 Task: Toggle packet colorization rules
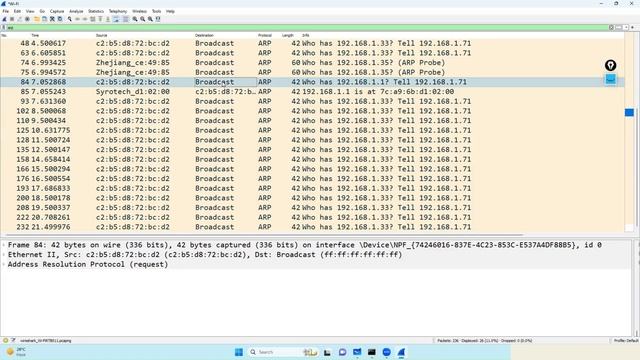(x=126, y=19)
